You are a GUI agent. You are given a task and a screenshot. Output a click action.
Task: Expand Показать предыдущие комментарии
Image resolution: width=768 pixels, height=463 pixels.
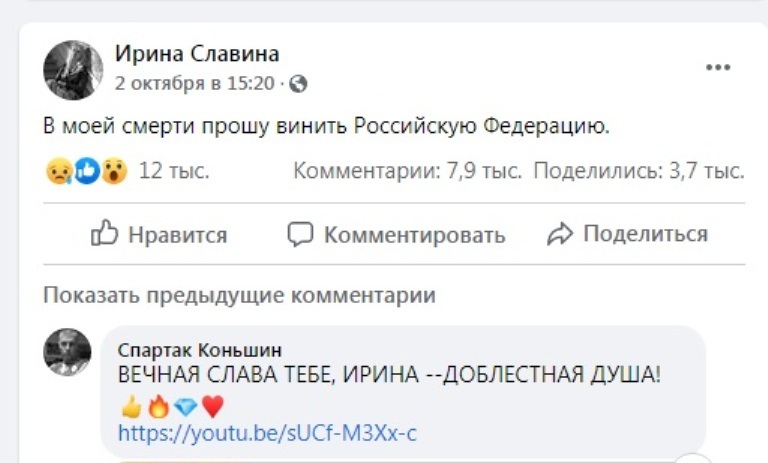pyautogui.click(x=239, y=295)
